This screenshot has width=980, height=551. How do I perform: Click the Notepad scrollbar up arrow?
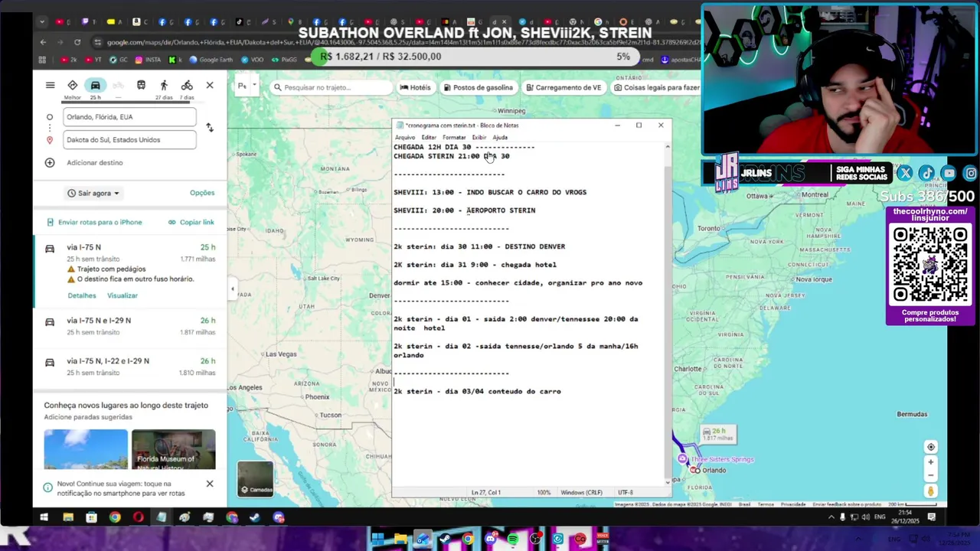coord(668,146)
